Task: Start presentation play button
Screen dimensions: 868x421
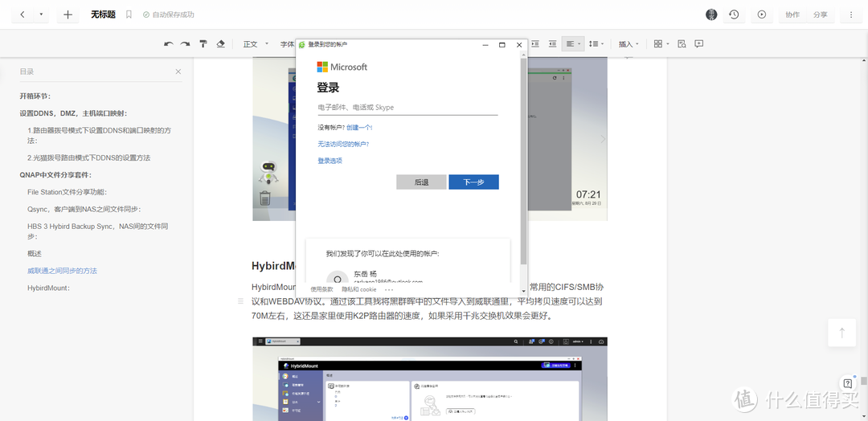Action: point(762,15)
